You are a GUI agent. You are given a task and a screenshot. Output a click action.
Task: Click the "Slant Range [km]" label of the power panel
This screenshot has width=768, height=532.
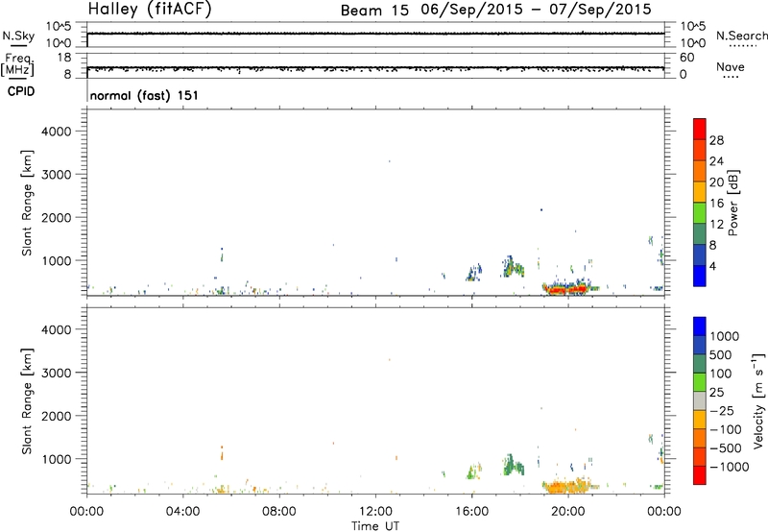click(x=27, y=203)
